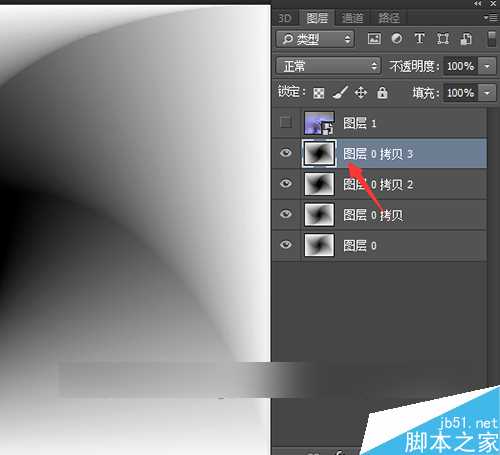This screenshot has width=500, height=455.
Task: Lock layer position move icon
Action: coord(361,93)
